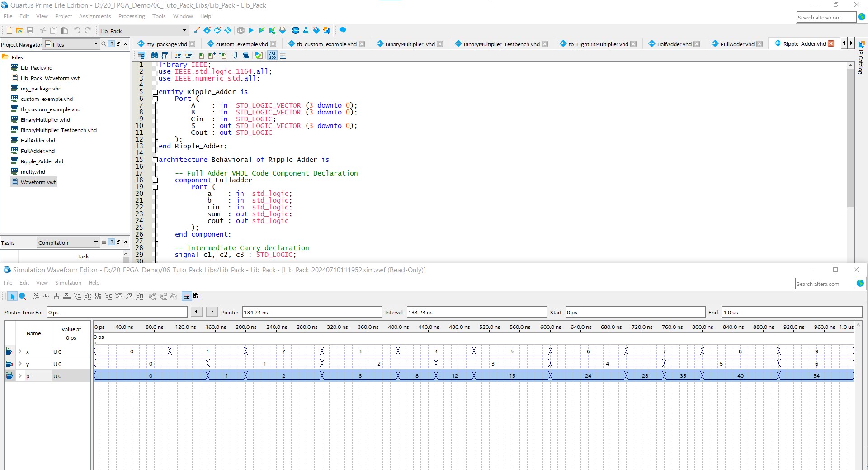Click the 400.0 ns mark on the waveform timeline
868x470 pixels.
398,327
